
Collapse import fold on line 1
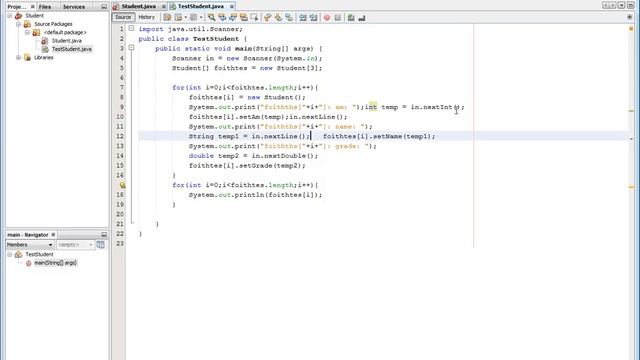point(131,28)
